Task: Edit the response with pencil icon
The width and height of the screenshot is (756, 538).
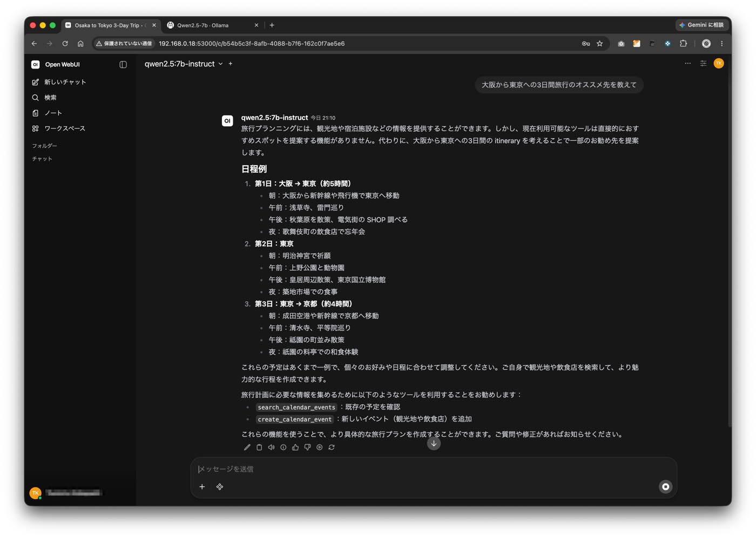Action: [x=247, y=447]
